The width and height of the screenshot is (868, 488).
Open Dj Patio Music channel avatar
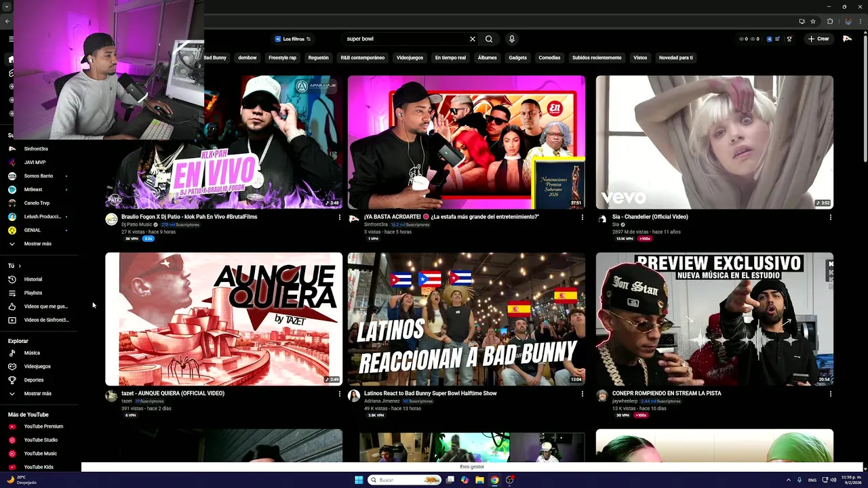click(x=111, y=219)
